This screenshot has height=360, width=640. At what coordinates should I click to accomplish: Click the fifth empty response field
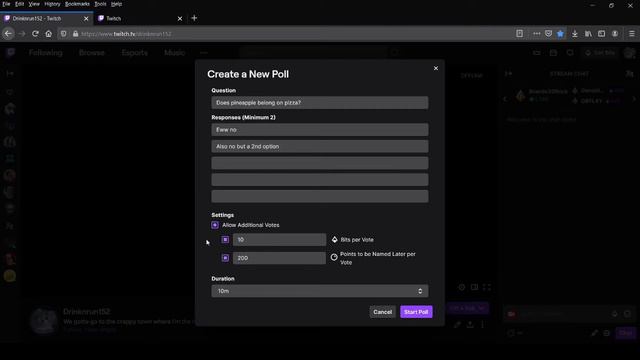click(320, 196)
